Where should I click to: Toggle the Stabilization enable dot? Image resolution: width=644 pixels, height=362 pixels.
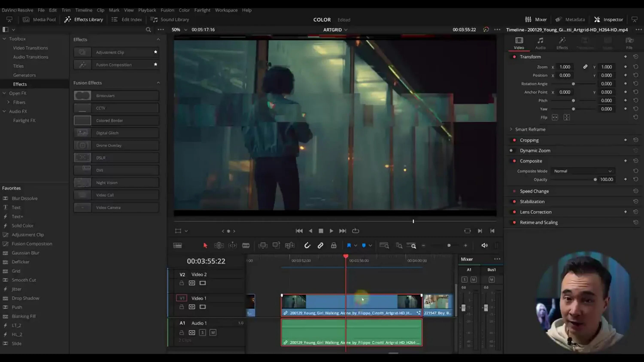click(x=514, y=202)
